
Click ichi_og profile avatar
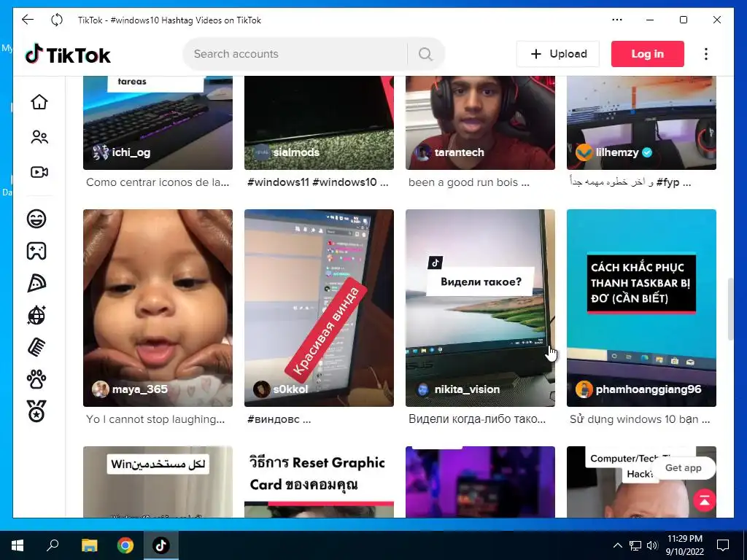[x=101, y=152]
